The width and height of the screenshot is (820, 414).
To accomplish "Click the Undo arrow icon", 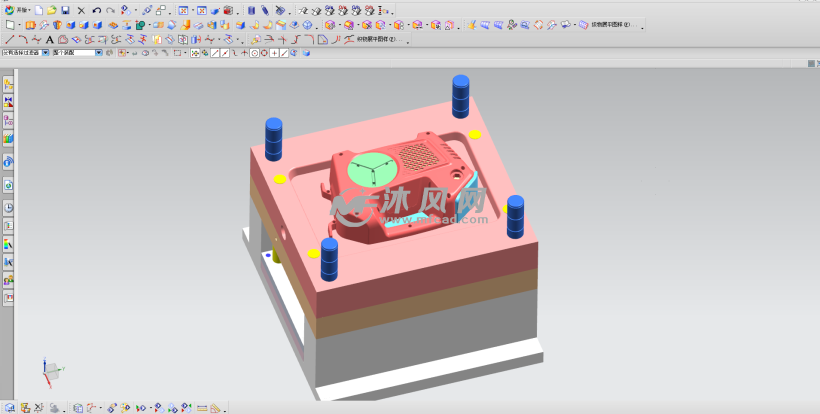I will [x=96, y=10].
